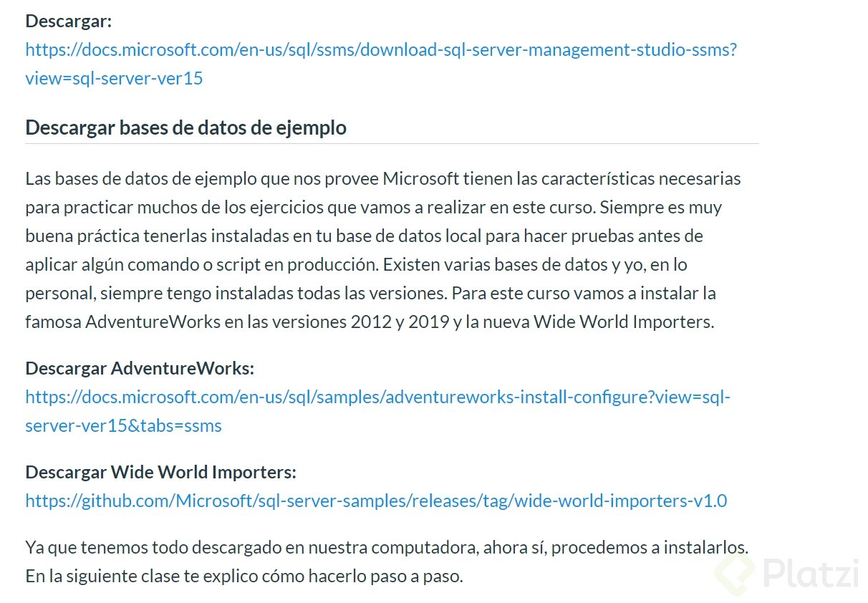This screenshot has width=868, height=603.
Task: Click the sentence 'En la siguiente clase te explico'
Action: [x=243, y=576]
